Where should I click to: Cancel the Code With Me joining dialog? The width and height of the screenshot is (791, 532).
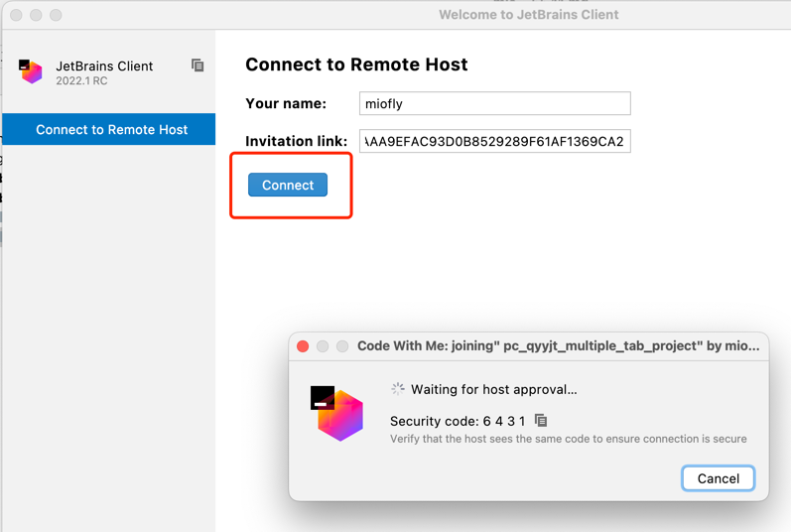[x=718, y=478]
